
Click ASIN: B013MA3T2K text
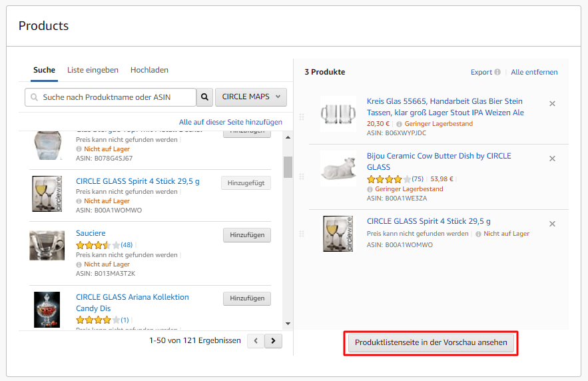(106, 274)
